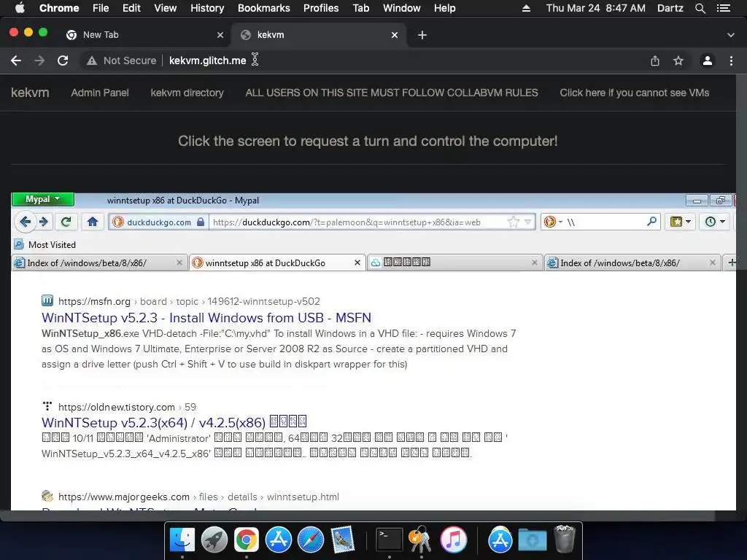747x560 pixels.
Task: Click Mypal's back navigation button
Action: 25,222
